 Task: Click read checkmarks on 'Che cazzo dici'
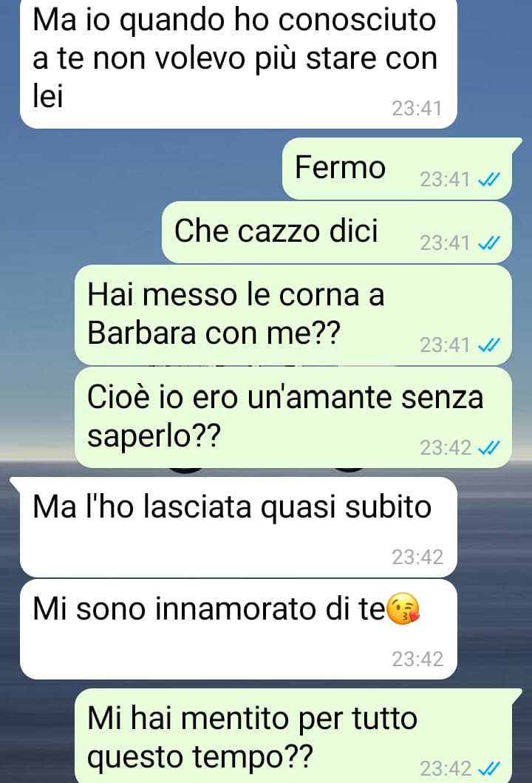[x=488, y=243]
